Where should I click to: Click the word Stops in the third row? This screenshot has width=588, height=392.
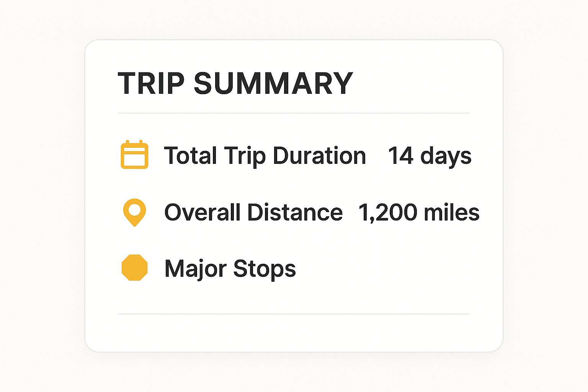(x=265, y=269)
